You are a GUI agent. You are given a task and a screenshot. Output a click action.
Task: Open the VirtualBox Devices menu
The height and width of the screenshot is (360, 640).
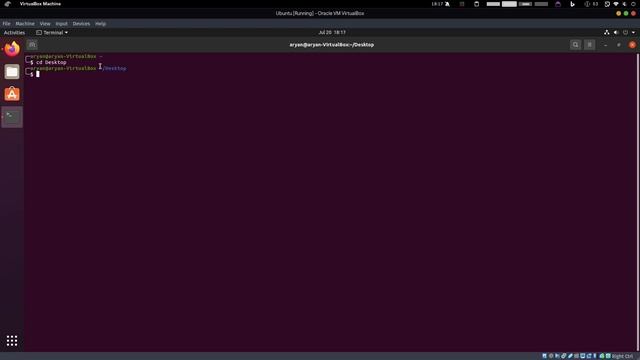[81, 24]
